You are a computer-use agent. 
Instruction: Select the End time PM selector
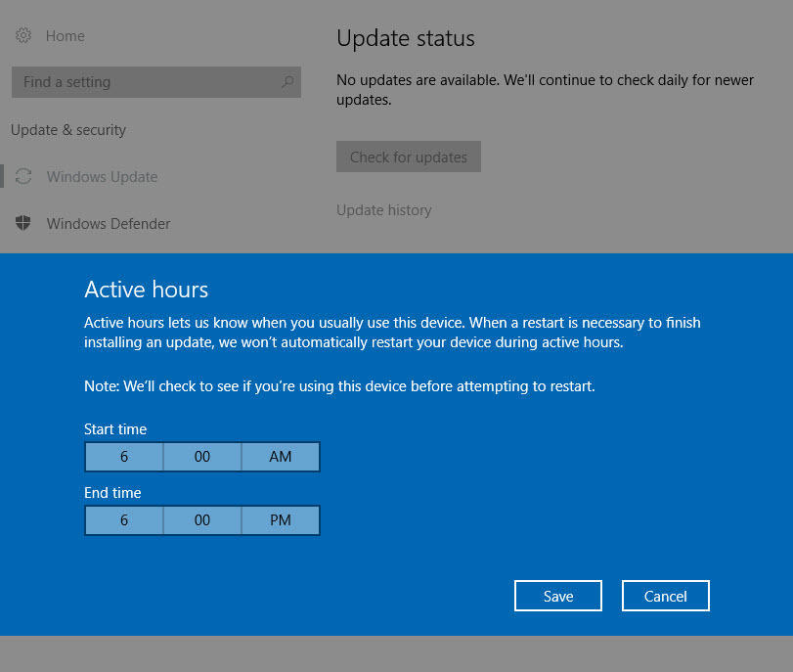point(281,520)
